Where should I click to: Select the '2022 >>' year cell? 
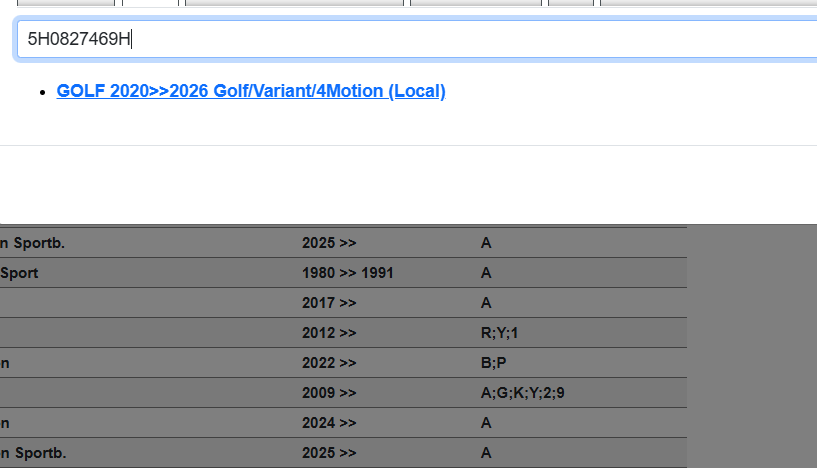[329, 363]
